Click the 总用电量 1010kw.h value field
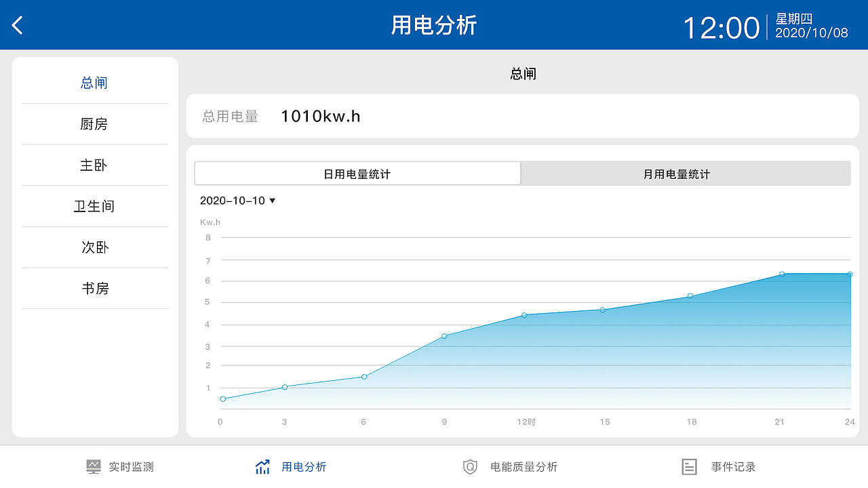 coord(320,116)
